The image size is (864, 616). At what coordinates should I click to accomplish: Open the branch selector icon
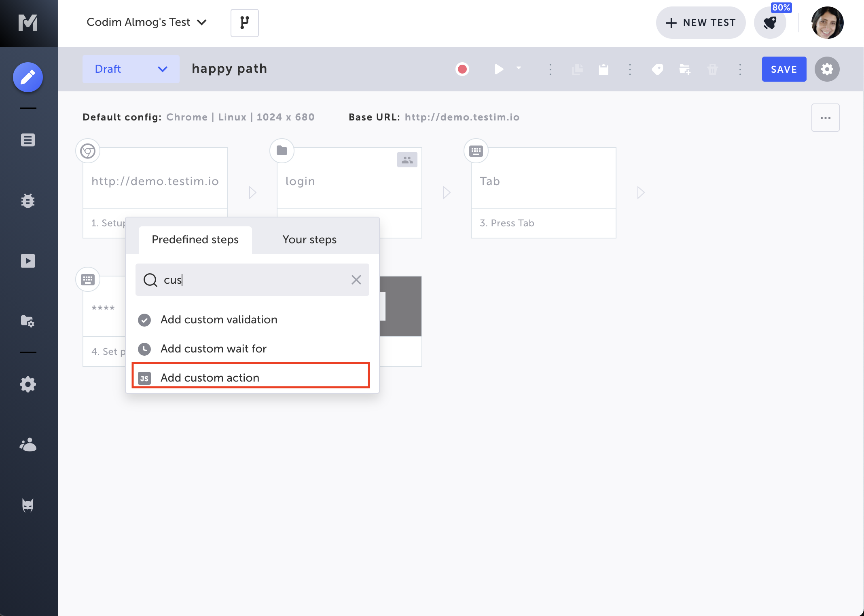[x=244, y=23]
